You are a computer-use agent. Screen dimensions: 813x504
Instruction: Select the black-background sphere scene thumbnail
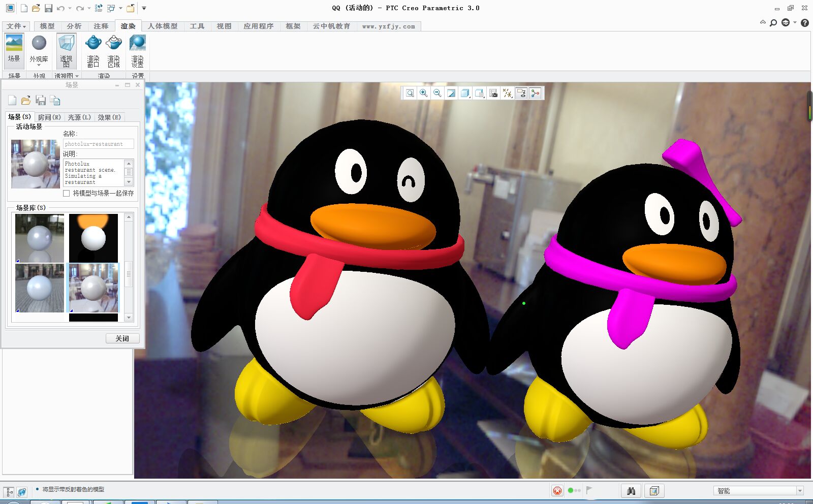click(x=93, y=238)
